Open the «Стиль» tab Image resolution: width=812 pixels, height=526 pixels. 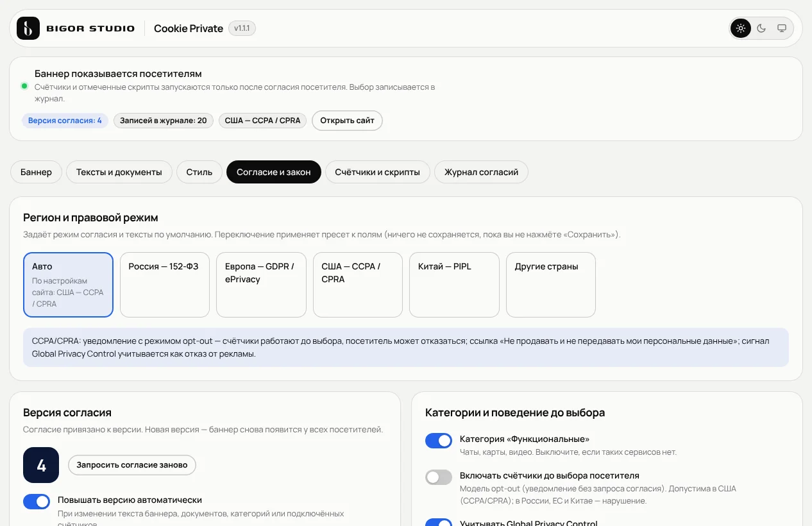tap(199, 172)
